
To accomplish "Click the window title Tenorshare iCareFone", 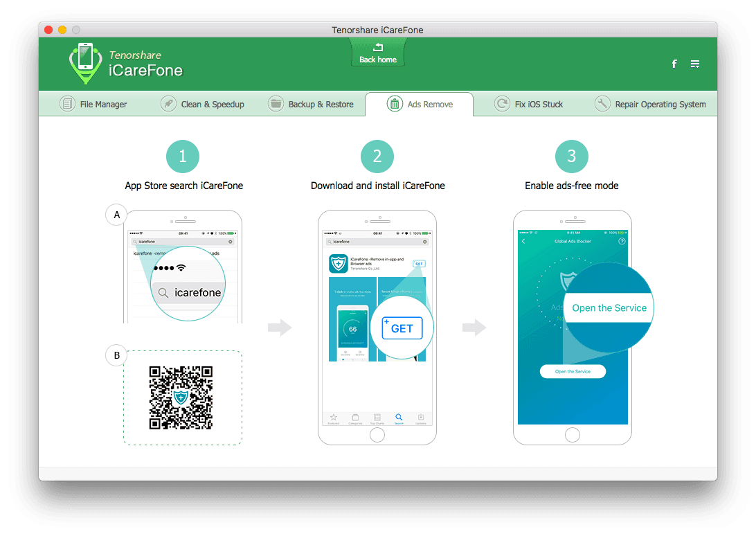I will point(377,30).
